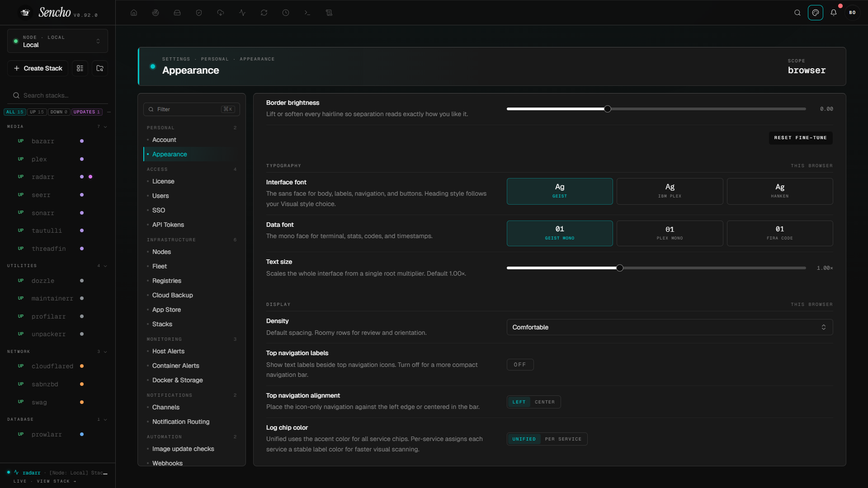Open VIEW STACK link in footer
This screenshot has width=868, height=488.
[57, 482]
